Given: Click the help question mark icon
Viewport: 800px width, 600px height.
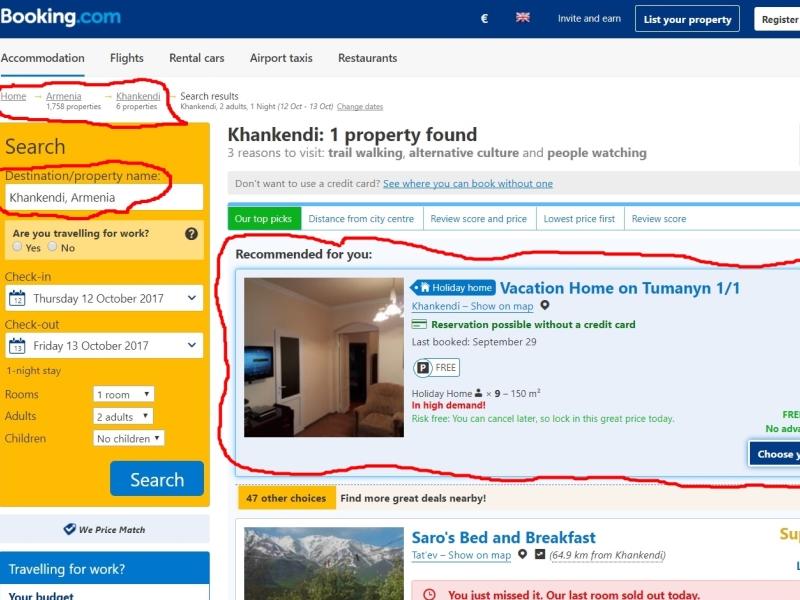Looking at the screenshot, I should coord(191,234).
